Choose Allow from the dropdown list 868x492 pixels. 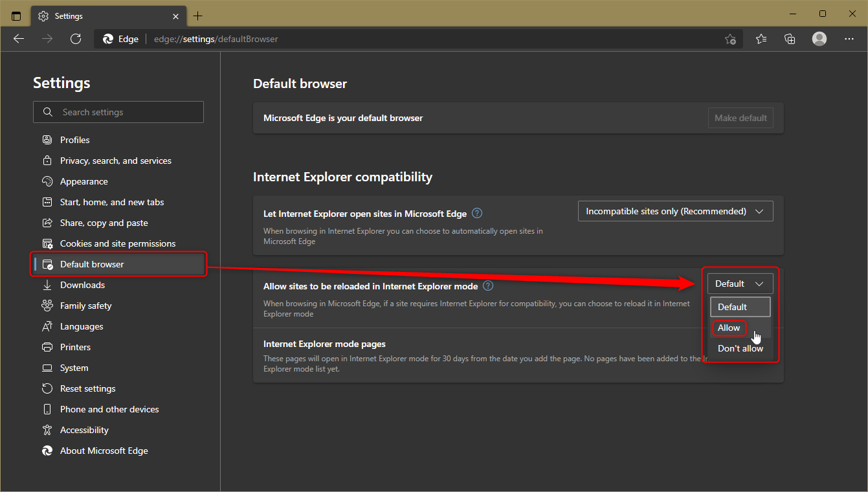point(729,328)
